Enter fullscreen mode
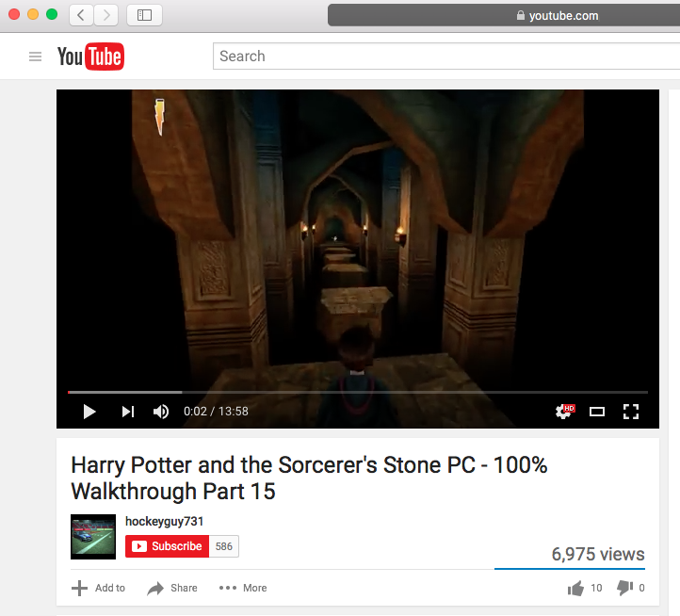 [631, 412]
